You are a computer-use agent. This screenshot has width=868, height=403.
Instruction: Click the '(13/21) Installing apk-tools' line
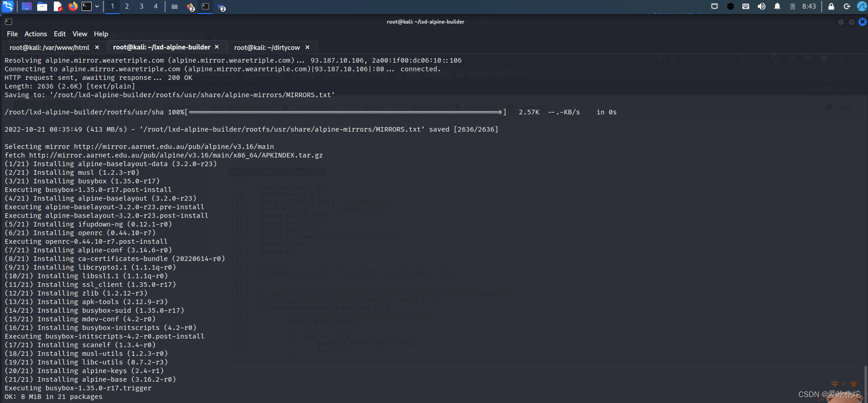click(86, 302)
